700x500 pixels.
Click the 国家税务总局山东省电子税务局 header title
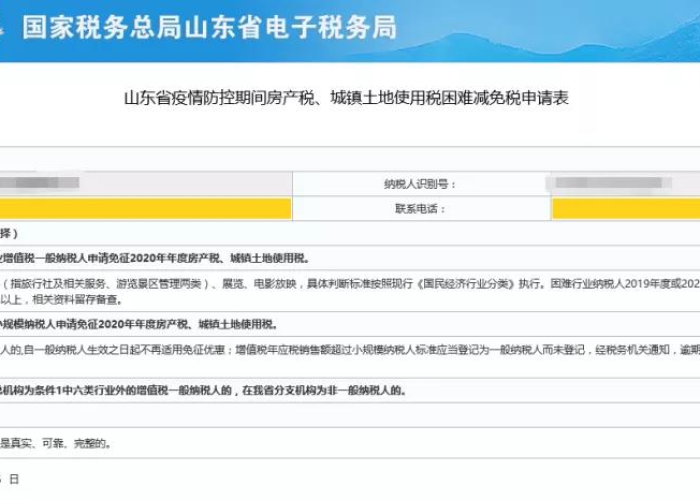pyautogui.click(x=209, y=28)
